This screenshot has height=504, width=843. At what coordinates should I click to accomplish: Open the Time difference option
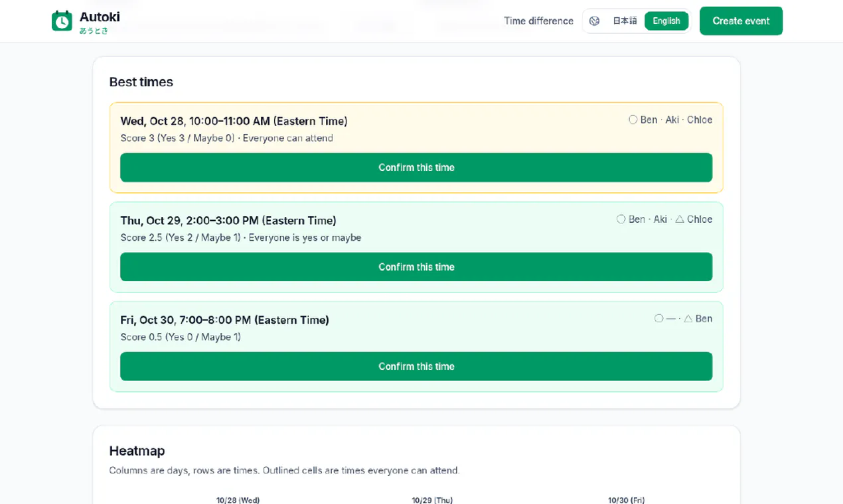pyautogui.click(x=538, y=21)
